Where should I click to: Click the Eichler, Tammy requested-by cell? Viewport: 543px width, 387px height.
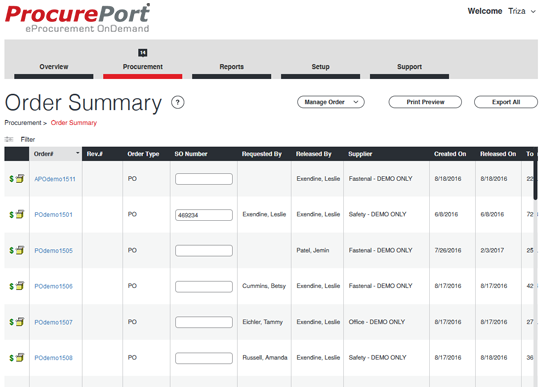262,322
